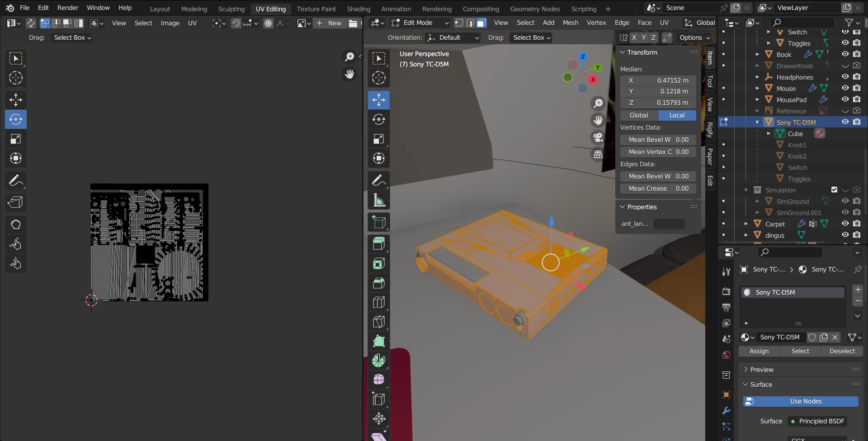This screenshot has height=441, width=868.
Task: Switch to the Shading workspace tab
Action: [359, 9]
